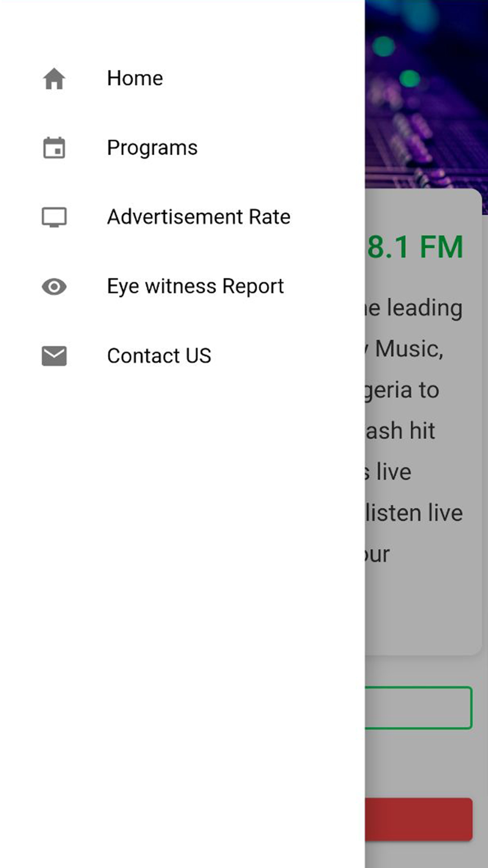Tap the Eye witness Report eye icon

(54, 287)
